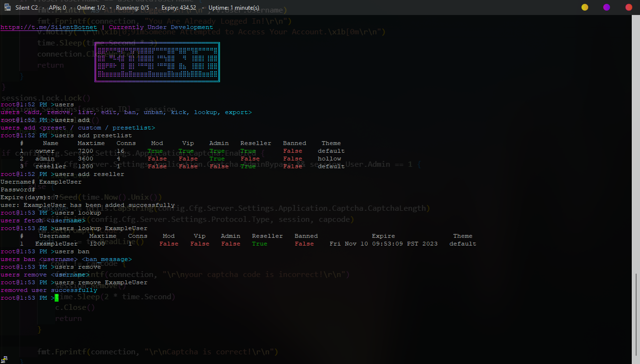Click the red 'False' Banned value in owner row
Screen dimensions: 640x364
click(x=293, y=151)
